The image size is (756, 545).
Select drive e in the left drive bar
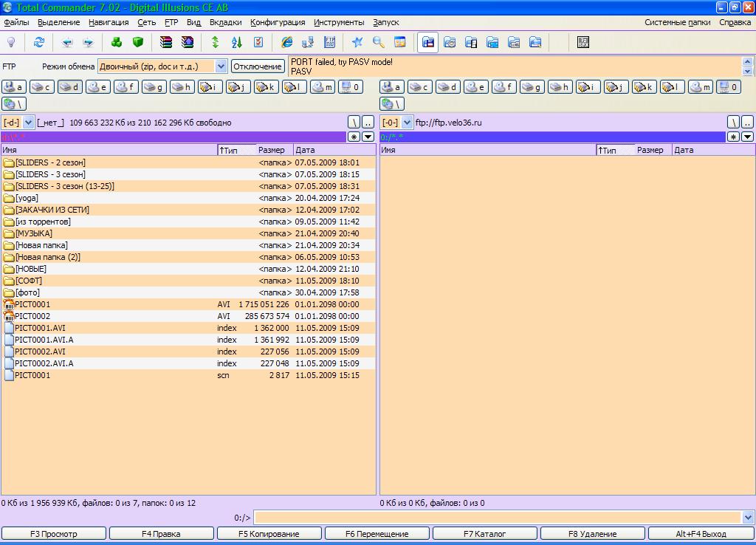click(97, 87)
